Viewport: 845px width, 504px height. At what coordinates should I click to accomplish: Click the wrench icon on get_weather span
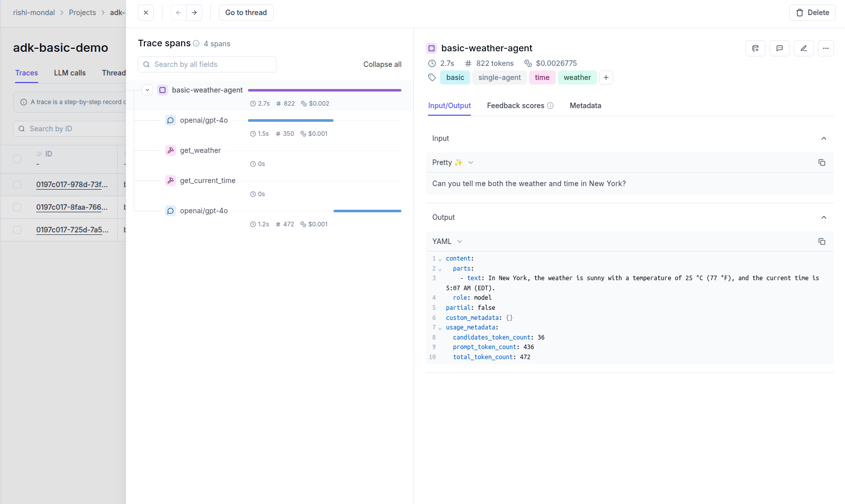tap(171, 150)
